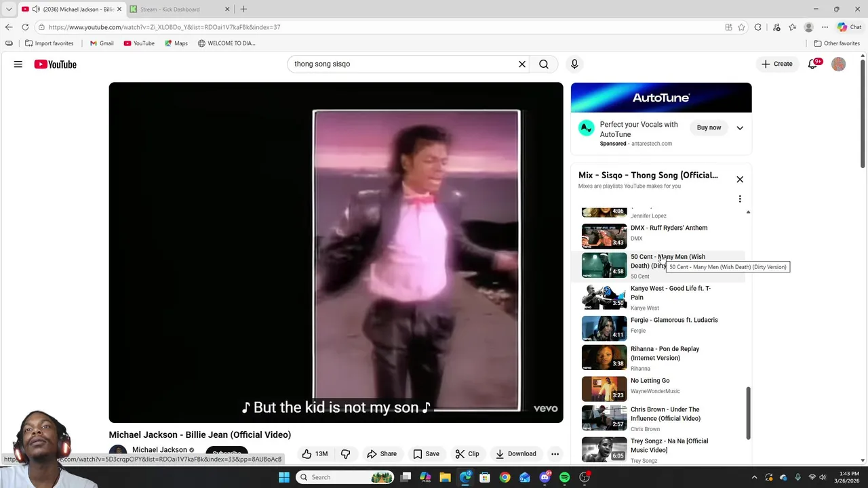Close the Mix playlist panel
The image size is (868, 488).
click(x=740, y=180)
